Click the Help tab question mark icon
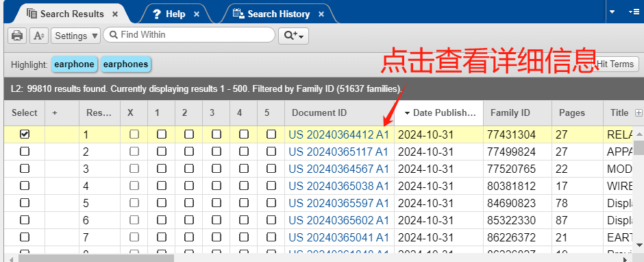Image resolution: width=644 pixels, height=262 pixels. [156, 14]
